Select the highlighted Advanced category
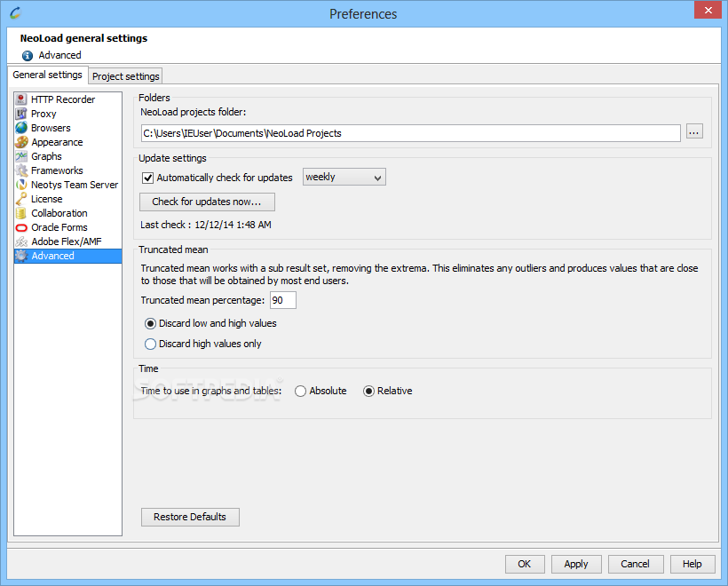The height and width of the screenshot is (586, 728). pyautogui.click(x=67, y=256)
